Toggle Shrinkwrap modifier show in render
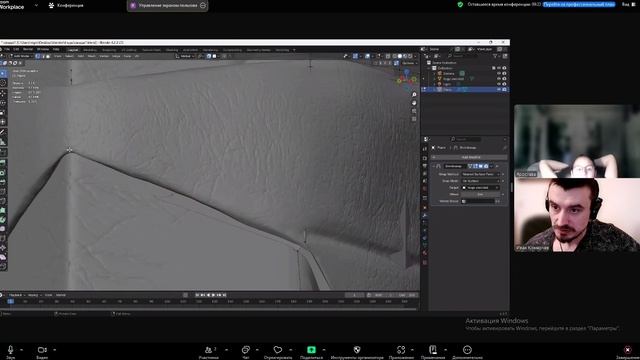 486,166
